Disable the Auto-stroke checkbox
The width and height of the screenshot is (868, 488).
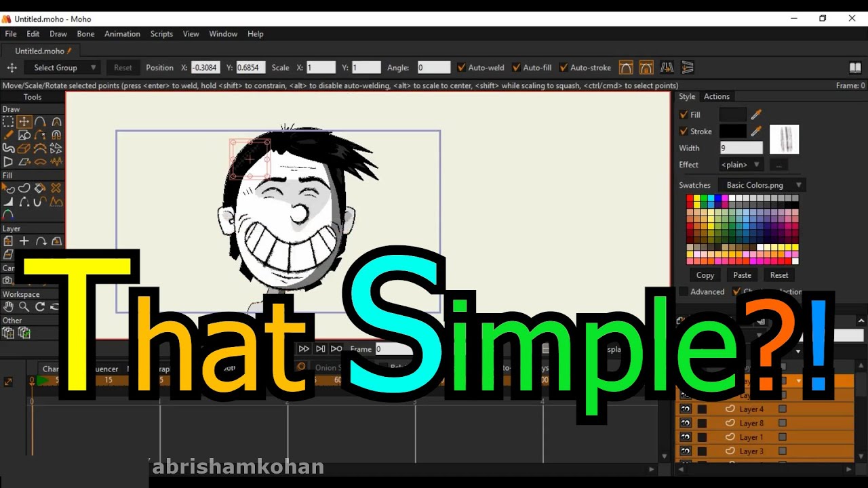564,67
